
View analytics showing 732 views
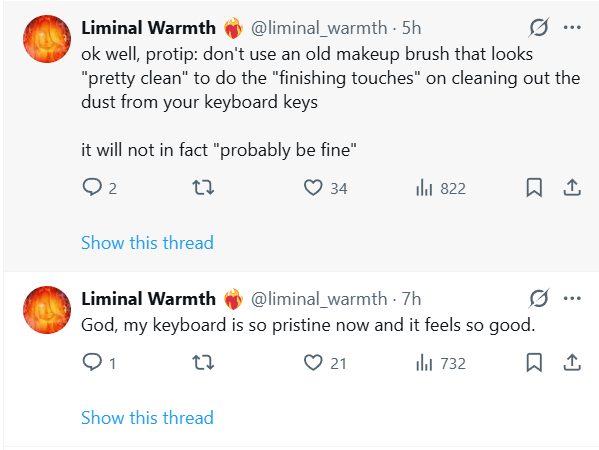click(x=441, y=363)
